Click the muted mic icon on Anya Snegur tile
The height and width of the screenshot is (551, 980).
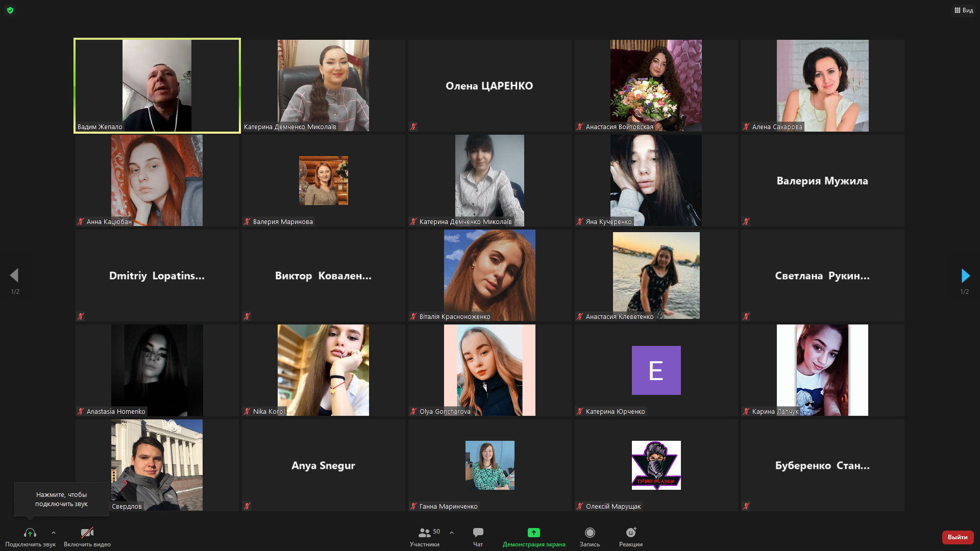pos(247,506)
